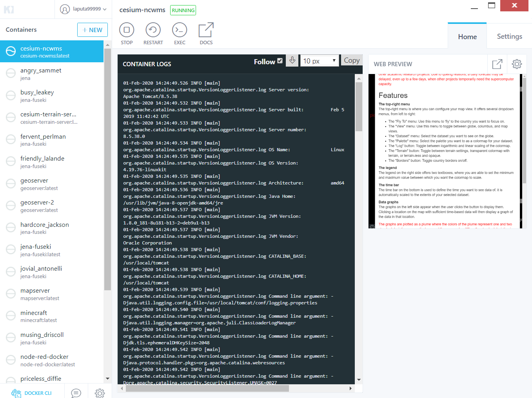532x398 pixels.
Task: Open the DOCKER CLI
Action: [x=34, y=392]
